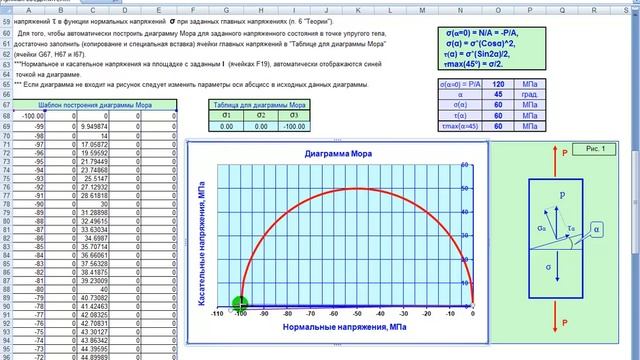Viewport: 640px width, 360px height.
Task: Click the 'τmax(α=45)' label cell
Action: (x=460, y=126)
